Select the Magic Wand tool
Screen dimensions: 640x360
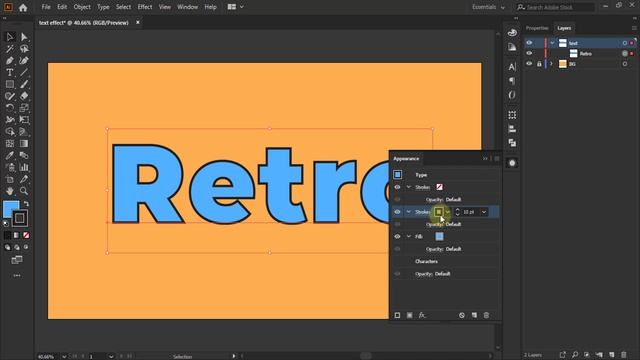[10, 49]
